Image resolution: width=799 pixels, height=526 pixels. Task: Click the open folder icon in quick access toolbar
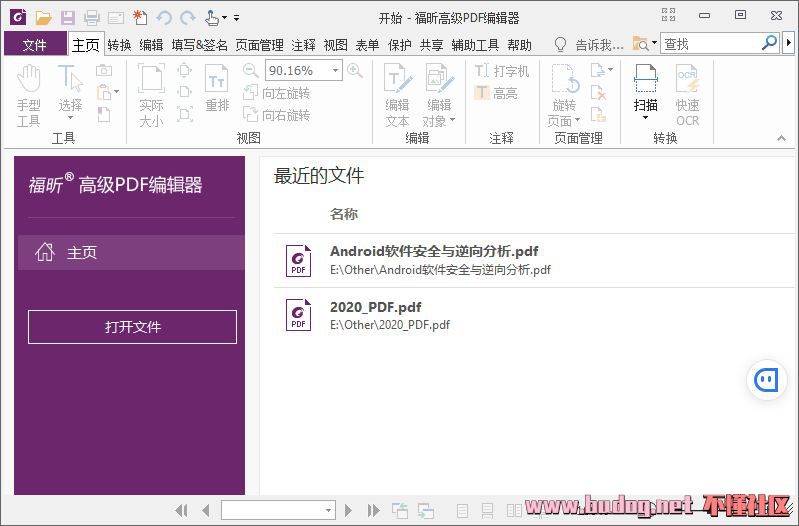tap(43, 17)
